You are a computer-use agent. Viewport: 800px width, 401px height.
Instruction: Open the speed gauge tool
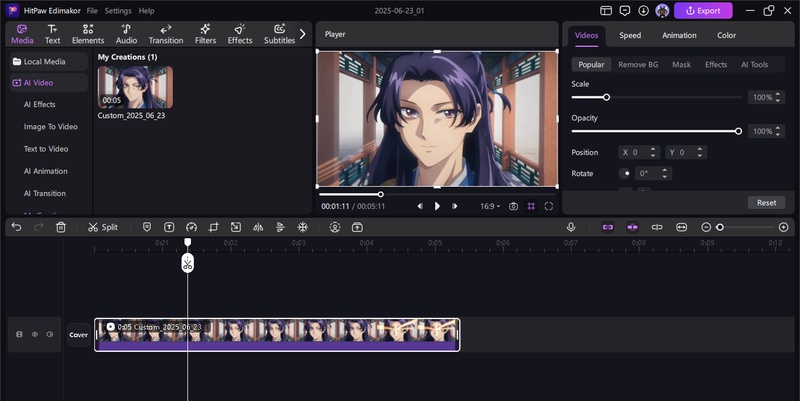[x=191, y=227]
